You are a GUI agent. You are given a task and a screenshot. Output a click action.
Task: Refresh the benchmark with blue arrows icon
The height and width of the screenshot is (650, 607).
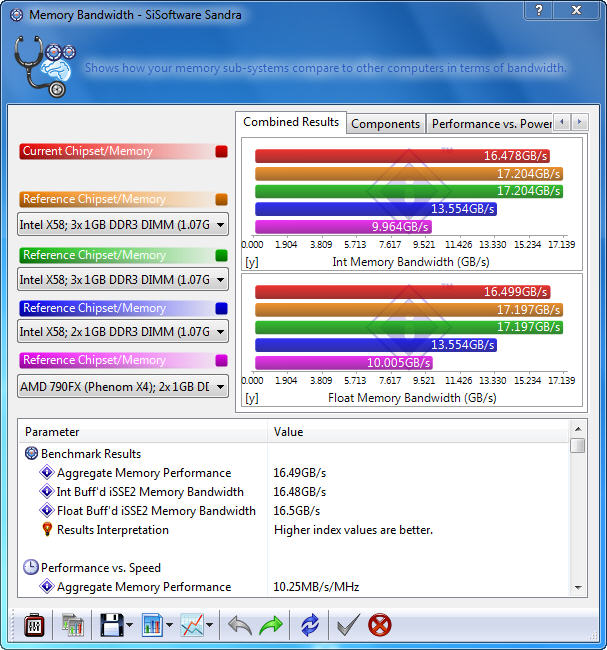[x=310, y=625]
